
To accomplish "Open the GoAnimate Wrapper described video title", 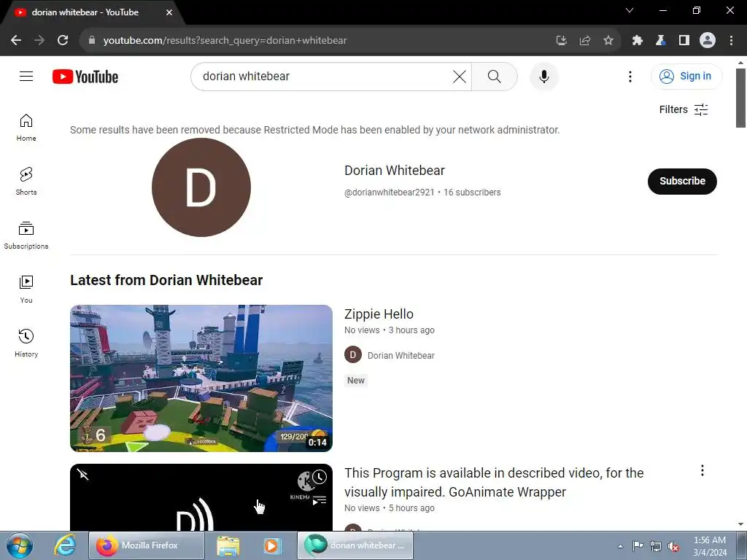I will (494, 483).
